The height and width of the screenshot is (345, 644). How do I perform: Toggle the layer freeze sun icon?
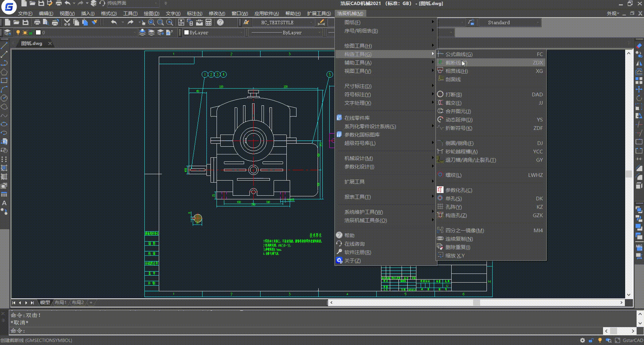pyautogui.click(x=25, y=33)
